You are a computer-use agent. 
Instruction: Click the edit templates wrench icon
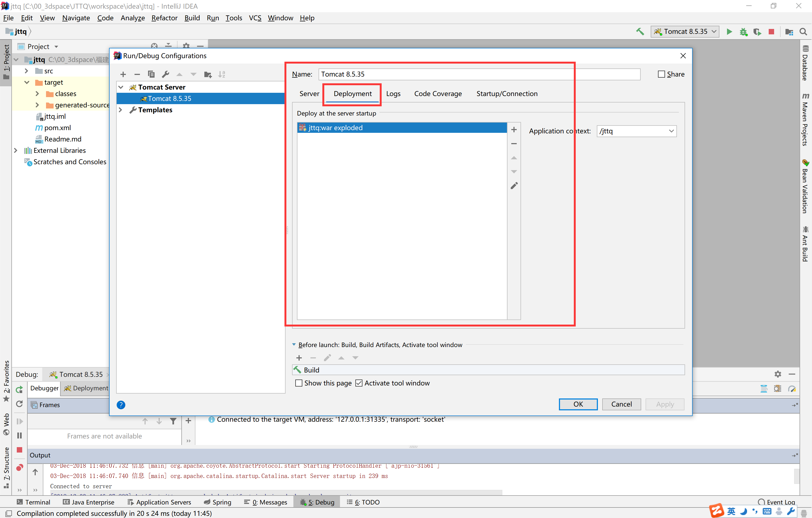click(x=165, y=74)
